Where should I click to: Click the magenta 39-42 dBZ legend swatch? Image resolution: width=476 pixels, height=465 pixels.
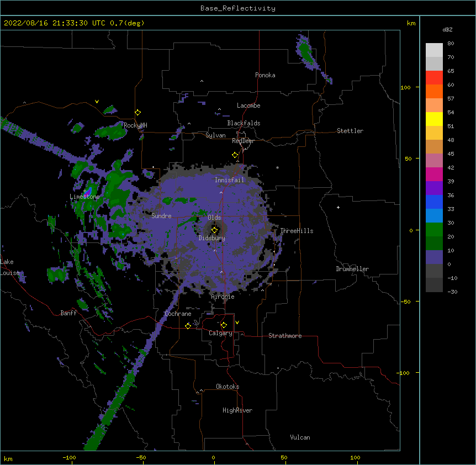pos(434,174)
